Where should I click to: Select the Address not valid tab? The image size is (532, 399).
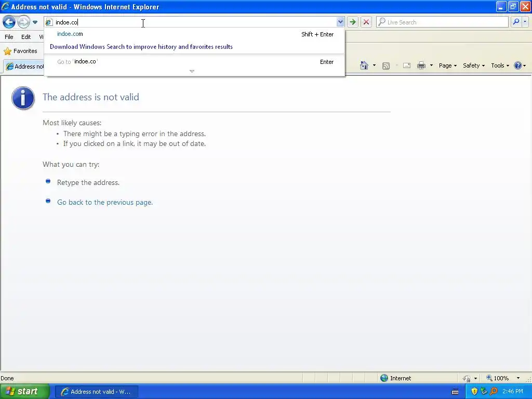[x=24, y=66]
